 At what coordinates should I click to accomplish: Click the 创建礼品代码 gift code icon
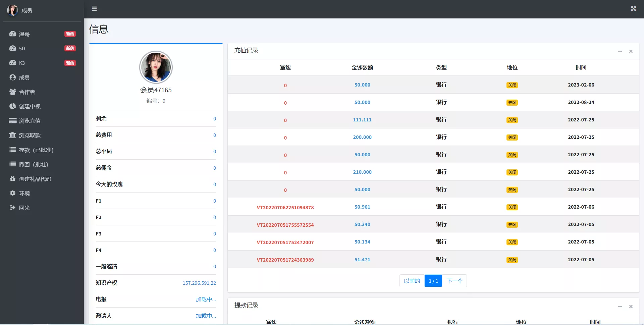click(x=12, y=179)
